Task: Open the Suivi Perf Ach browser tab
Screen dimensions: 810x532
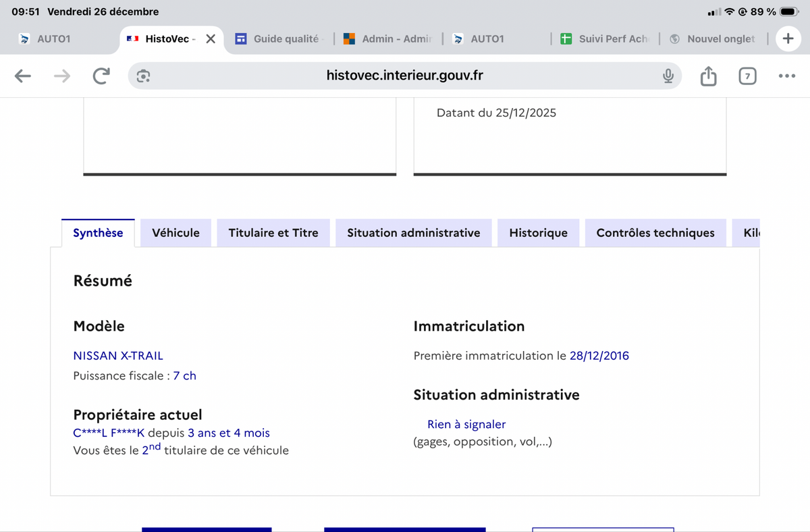Action: tap(604, 39)
